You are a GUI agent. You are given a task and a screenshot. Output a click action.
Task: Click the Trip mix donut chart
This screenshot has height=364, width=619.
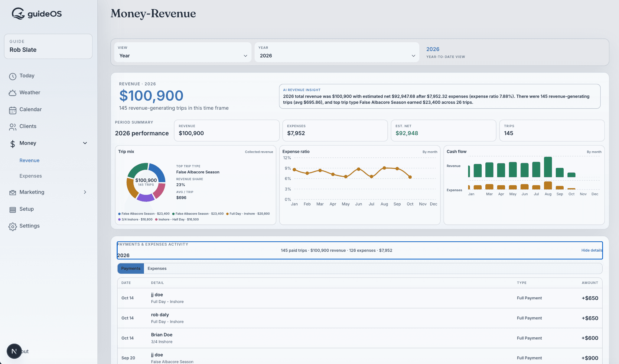coord(146,182)
